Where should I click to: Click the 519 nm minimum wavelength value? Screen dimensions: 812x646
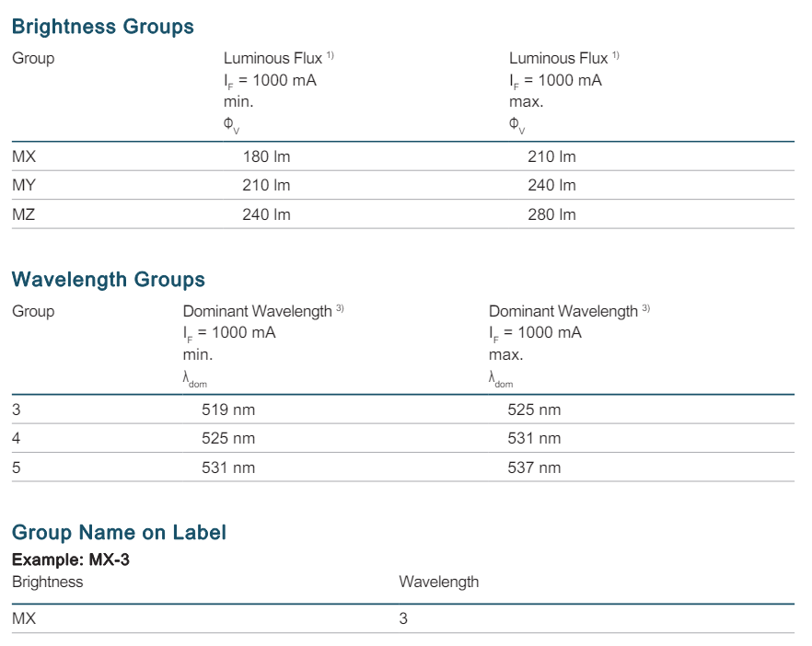coord(228,410)
